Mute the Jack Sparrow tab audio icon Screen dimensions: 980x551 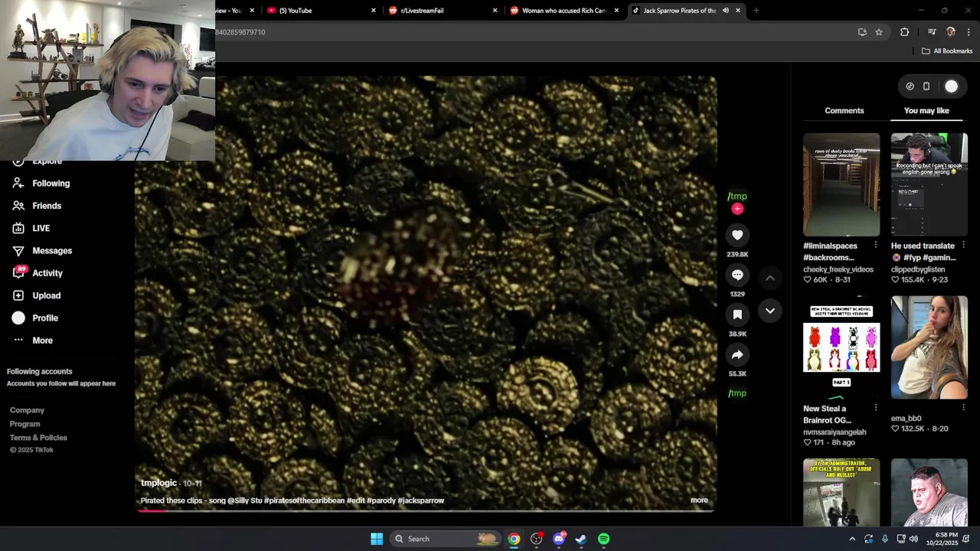pos(726,11)
